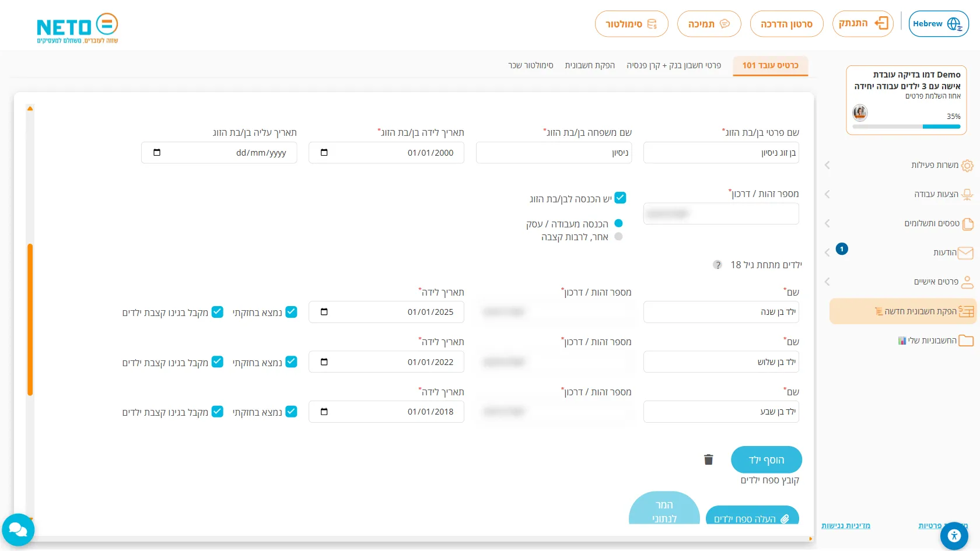Select the הכנסה מעבודה / עסק radio option
980x551 pixels.
pos(619,223)
